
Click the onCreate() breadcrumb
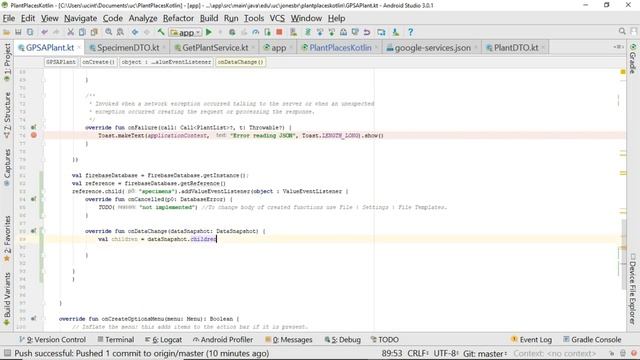click(x=98, y=62)
